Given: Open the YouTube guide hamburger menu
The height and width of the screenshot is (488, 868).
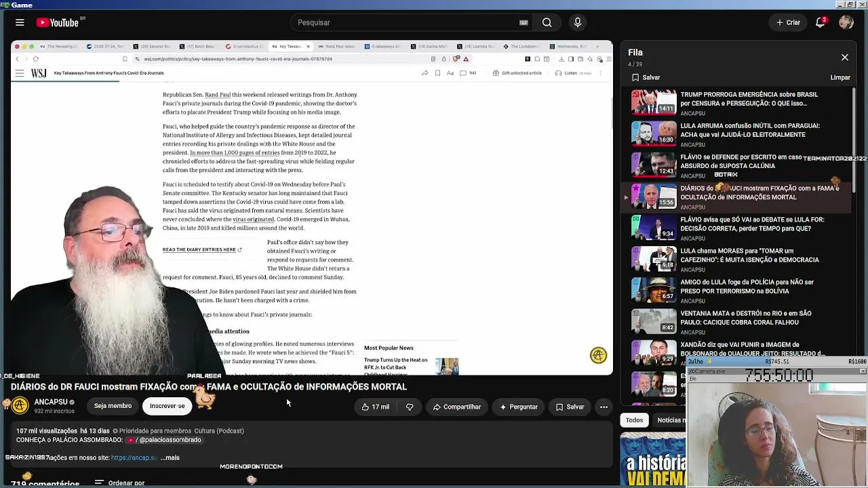Looking at the screenshot, I should point(20,22).
